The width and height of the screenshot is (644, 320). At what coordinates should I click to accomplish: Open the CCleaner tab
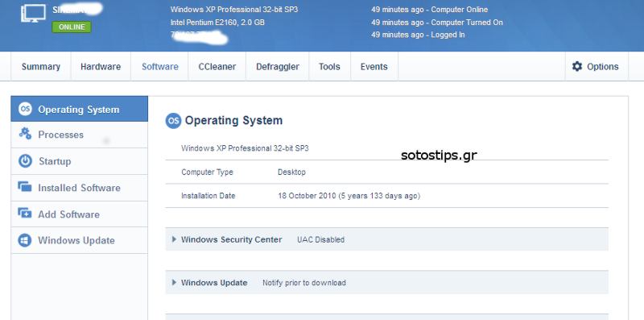pos(217,67)
